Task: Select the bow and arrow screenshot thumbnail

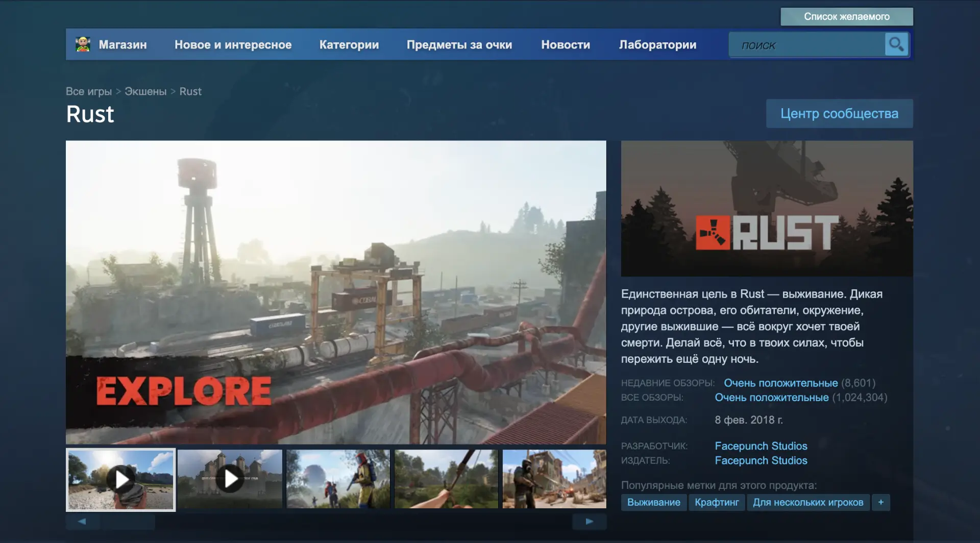Action: (447, 479)
